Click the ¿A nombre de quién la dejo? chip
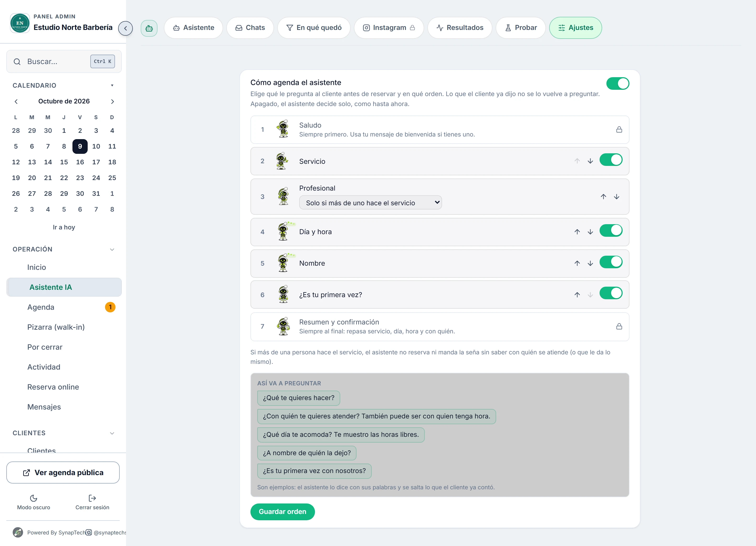Image resolution: width=756 pixels, height=546 pixels. (307, 453)
